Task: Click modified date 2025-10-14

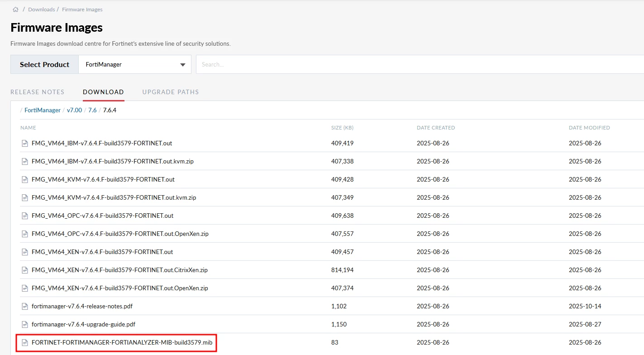Action: coord(585,306)
